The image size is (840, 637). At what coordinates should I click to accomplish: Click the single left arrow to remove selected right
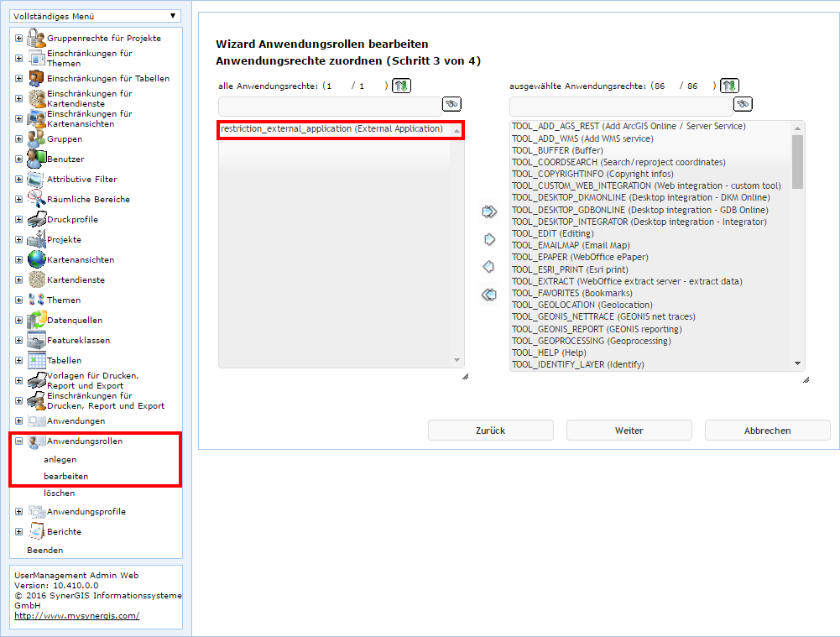489,267
